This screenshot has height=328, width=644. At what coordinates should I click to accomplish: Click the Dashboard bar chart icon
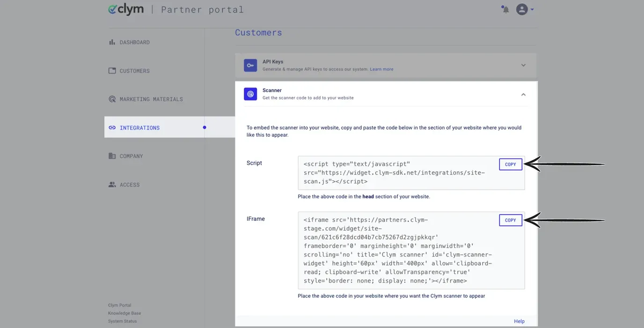coord(112,42)
